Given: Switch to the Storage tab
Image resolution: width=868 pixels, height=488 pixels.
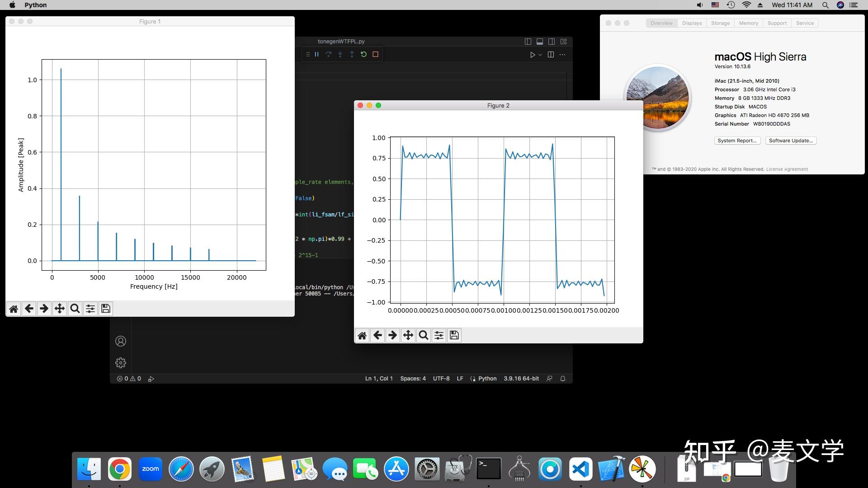Looking at the screenshot, I should (720, 23).
